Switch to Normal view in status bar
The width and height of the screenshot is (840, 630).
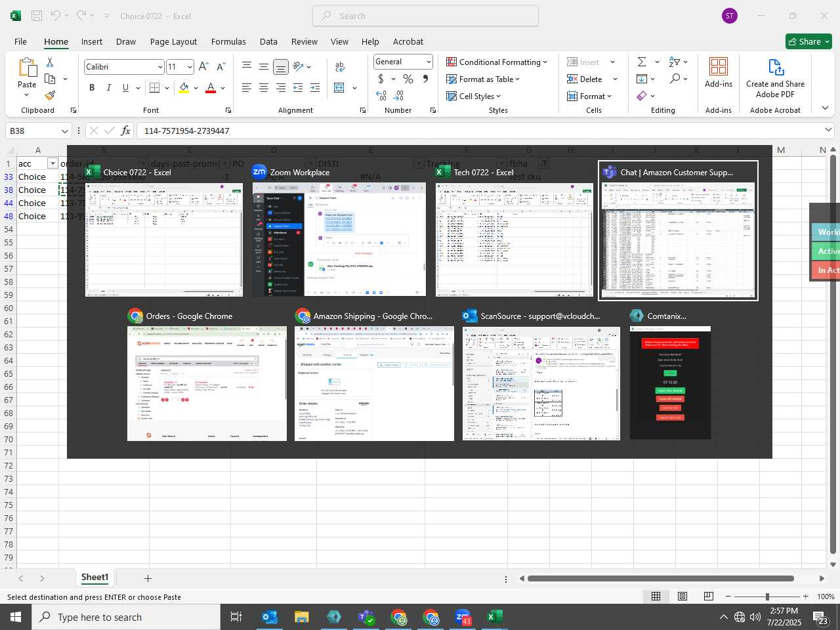(656, 597)
